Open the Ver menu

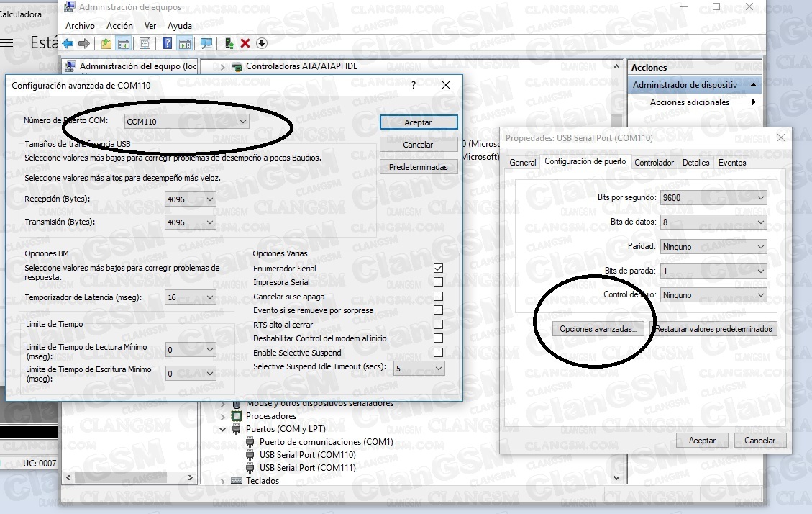(150, 26)
